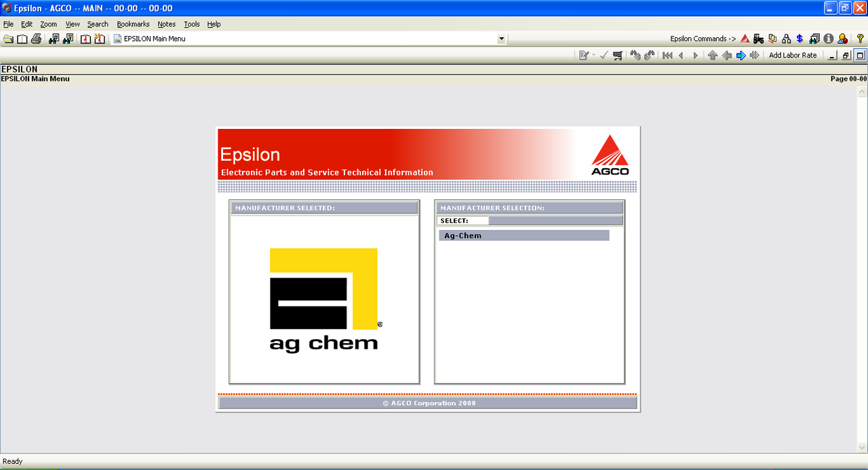Image resolution: width=868 pixels, height=470 pixels.
Task: Open the Tools menu
Action: tap(192, 24)
